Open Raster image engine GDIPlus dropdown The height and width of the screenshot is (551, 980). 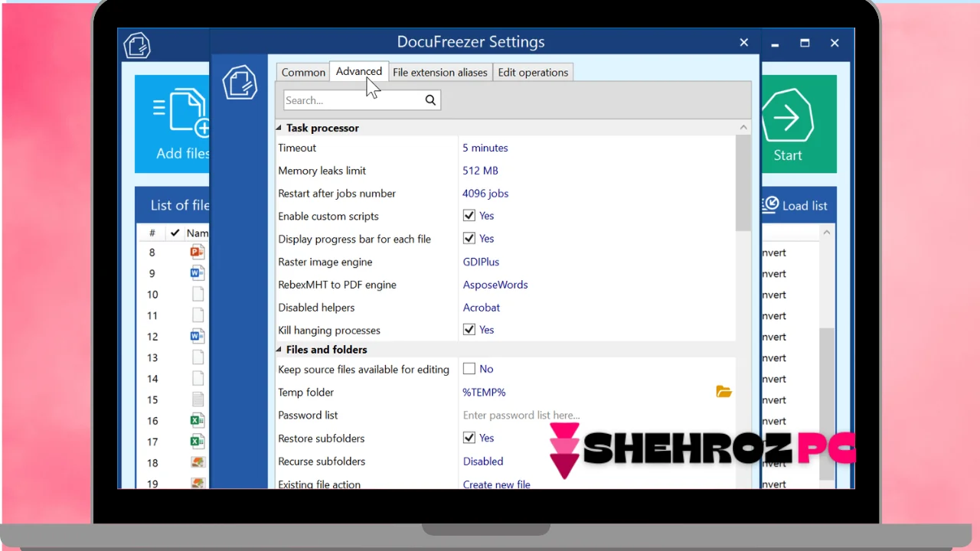(481, 262)
